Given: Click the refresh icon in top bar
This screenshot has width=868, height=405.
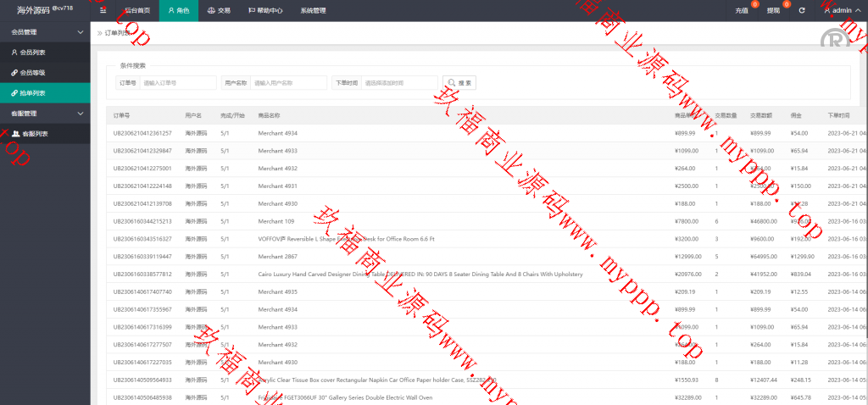Looking at the screenshot, I should pyautogui.click(x=802, y=11).
